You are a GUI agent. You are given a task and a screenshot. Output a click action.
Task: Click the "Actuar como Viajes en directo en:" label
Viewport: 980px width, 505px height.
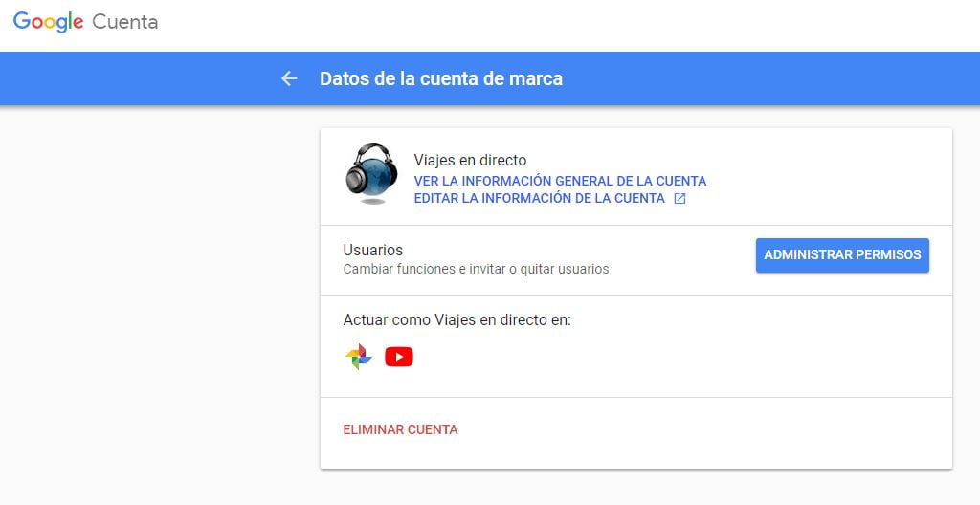tap(457, 320)
